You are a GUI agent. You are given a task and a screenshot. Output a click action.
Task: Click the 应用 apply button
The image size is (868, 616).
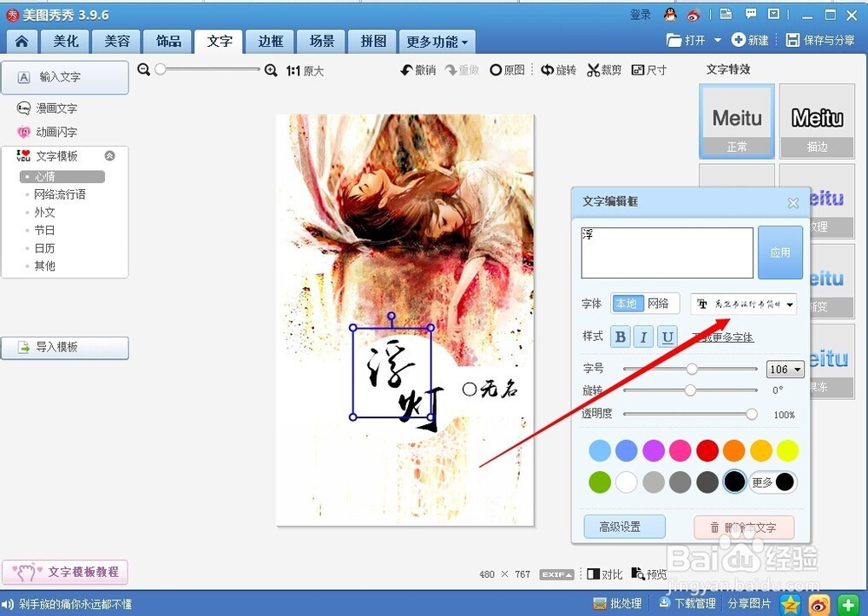[x=780, y=252]
